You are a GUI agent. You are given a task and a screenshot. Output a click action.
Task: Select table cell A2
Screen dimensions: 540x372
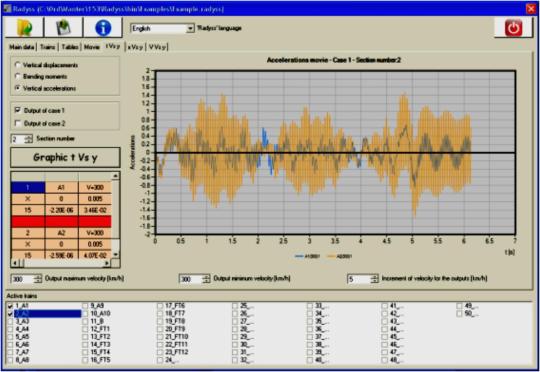click(x=61, y=233)
